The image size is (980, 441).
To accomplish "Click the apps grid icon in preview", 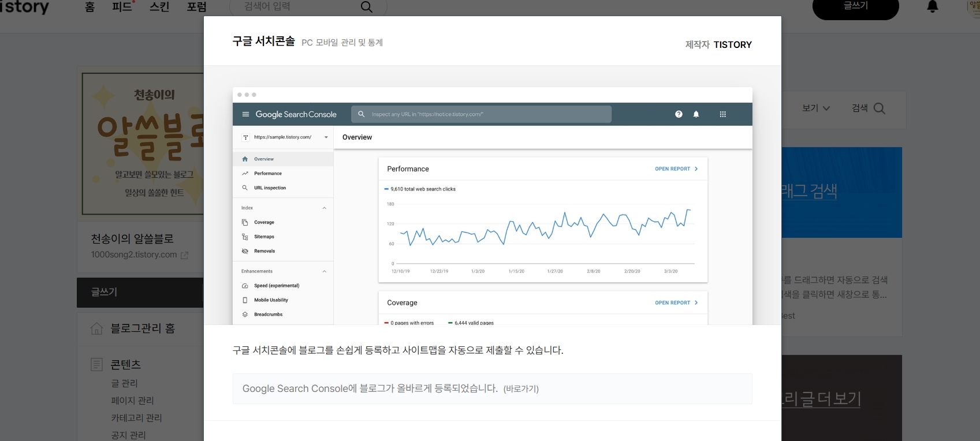I will (722, 114).
